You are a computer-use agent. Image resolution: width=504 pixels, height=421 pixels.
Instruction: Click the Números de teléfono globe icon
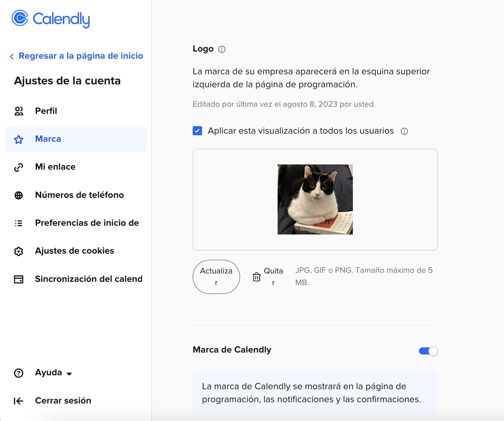pyautogui.click(x=19, y=195)
